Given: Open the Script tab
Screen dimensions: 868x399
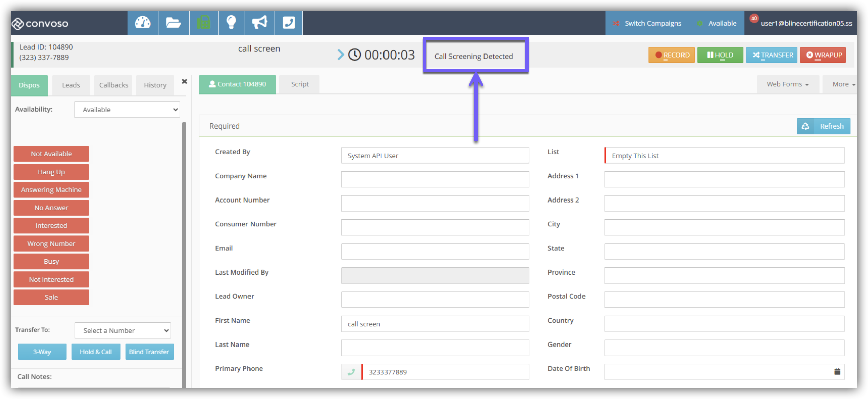Looking at the screenshot, I should [x=300, y=84].
